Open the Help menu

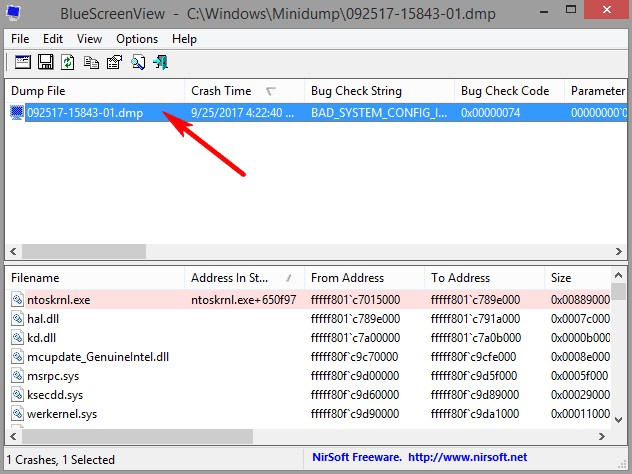[x=184, y=39]
